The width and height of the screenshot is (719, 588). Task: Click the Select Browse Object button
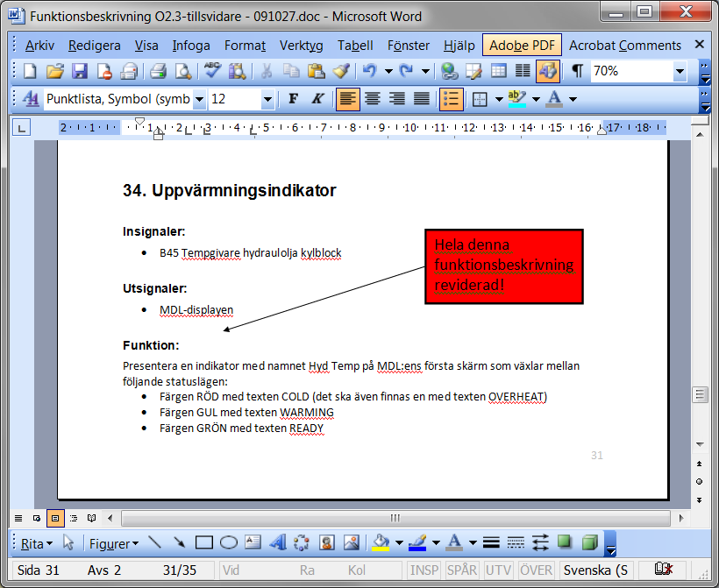[x=699, y=481]
